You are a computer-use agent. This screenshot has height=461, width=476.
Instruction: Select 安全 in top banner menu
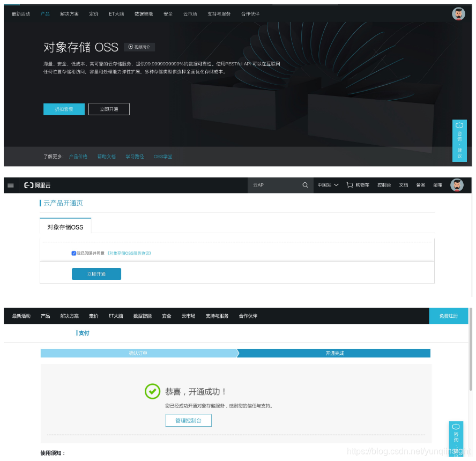click(x=168, y=14)
